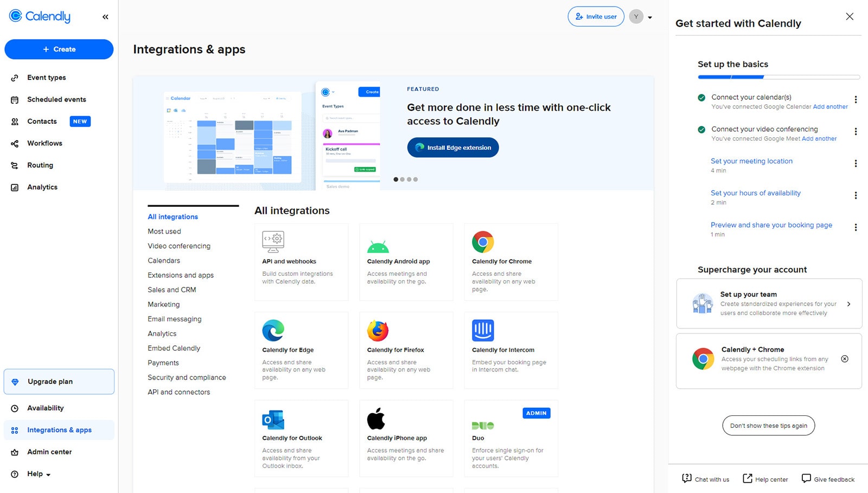Click the Give feedback speech bubble icon
Viewport: 868px width, 493px height.
tap(806, 478)
